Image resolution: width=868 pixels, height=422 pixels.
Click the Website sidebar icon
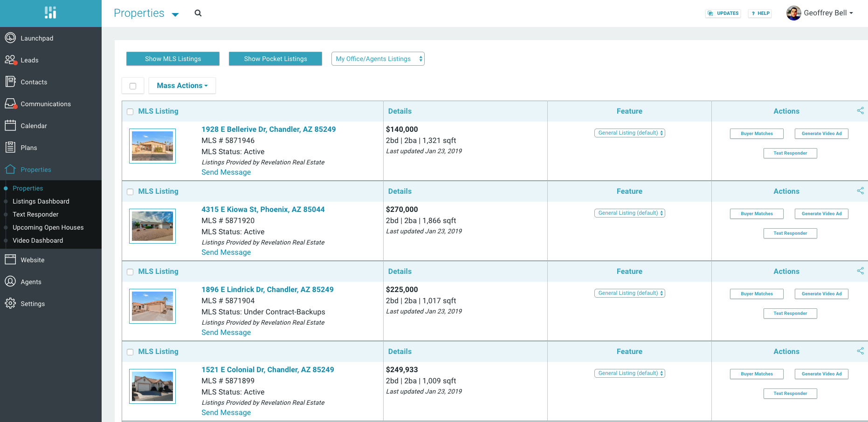[x=10, y=259]
